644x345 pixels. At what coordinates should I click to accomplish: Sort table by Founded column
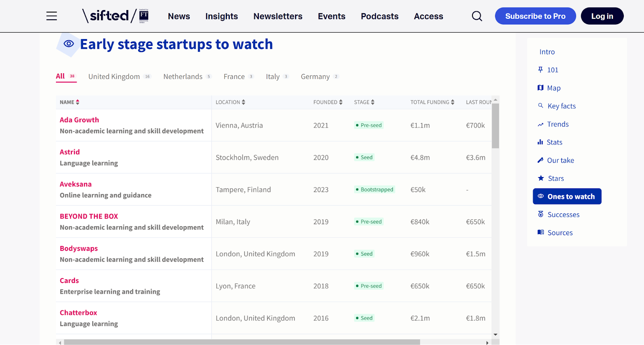click(328, 102)
